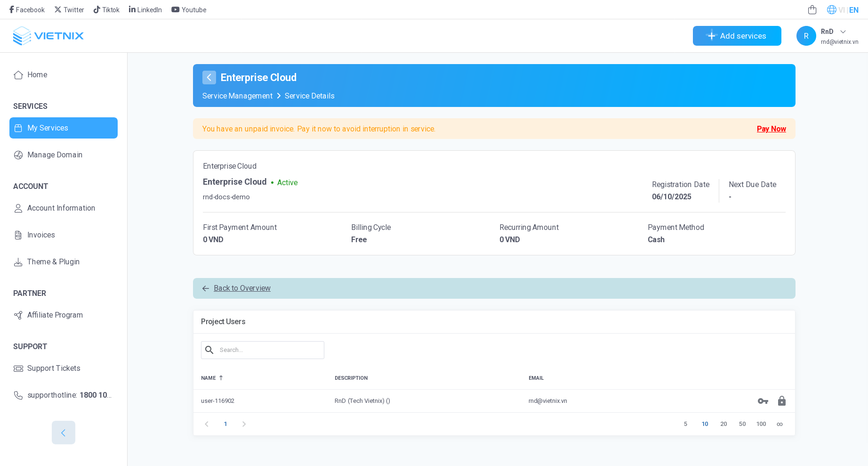
Task: Open the Tiktok social link
Action: coord(106,10)
